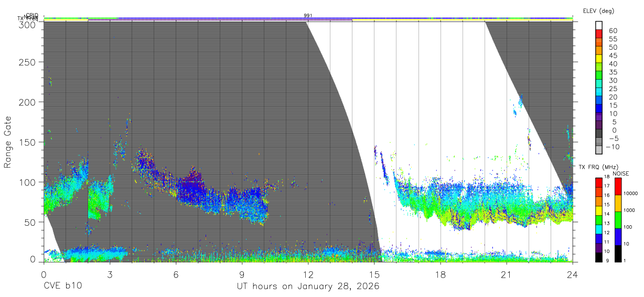Image resolution: width=644 pixels, height=297 pixels.
Task: Click the "10000" label on NOISE colorbar
Action: click(630, 193)
